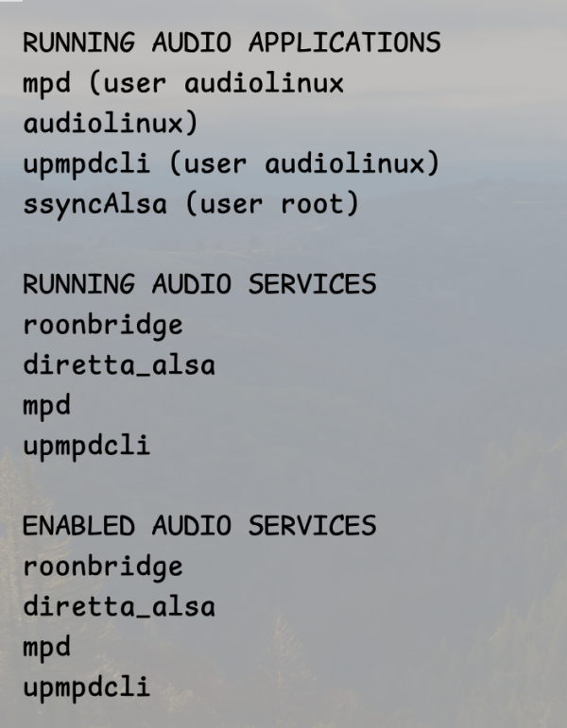This screenshot has width=567, height=728.
Task: Click the "mpd (user audiolinux" applications line
Action: pos(182,83)
